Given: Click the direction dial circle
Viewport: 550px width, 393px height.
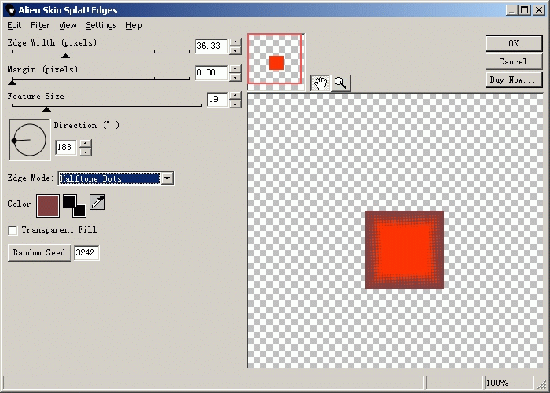Looking at the screenshot, I should click(29, 140).
